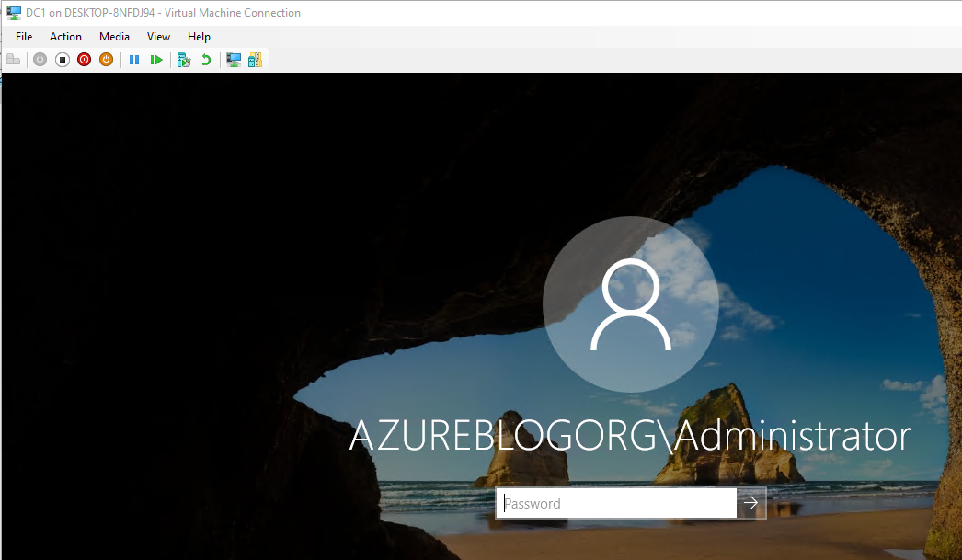Click the last toolbar icon with folder
Image resolution: width=962 pixels, height=560 pixels.
256,60
